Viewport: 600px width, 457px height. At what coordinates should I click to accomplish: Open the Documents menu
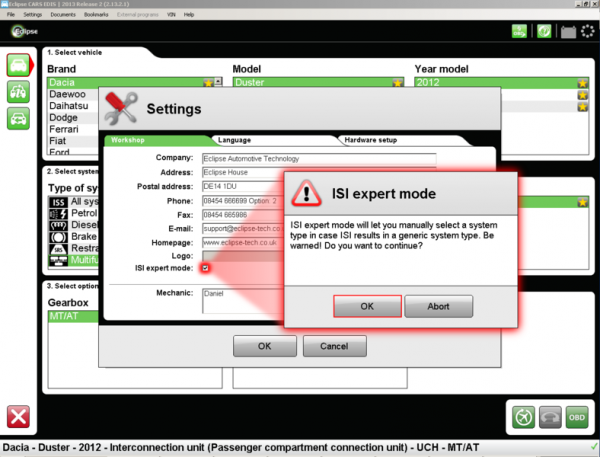pos(63,15)
